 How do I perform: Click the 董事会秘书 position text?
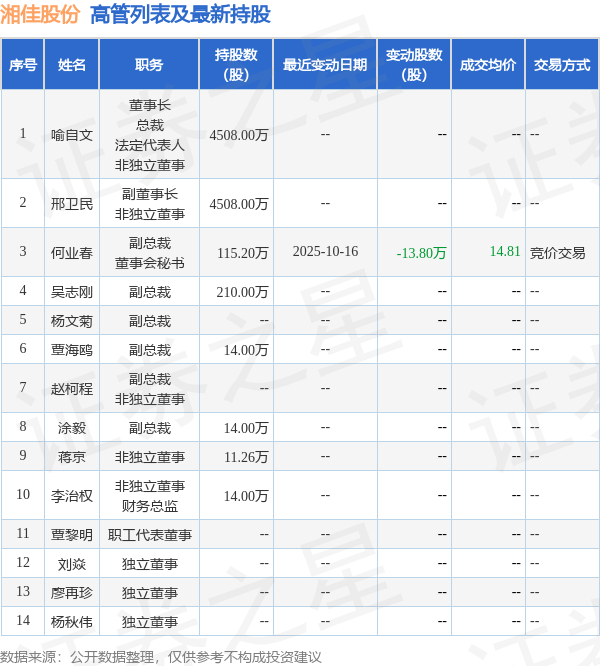coord(149,263)
